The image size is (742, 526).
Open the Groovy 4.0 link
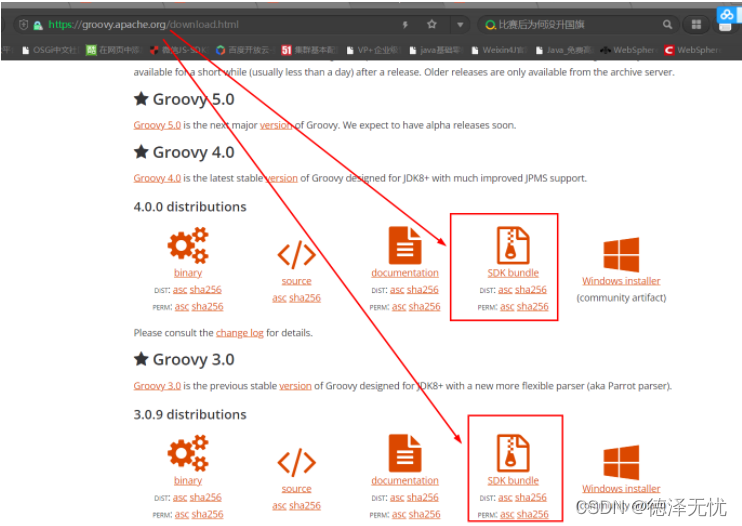click(157, 178)
